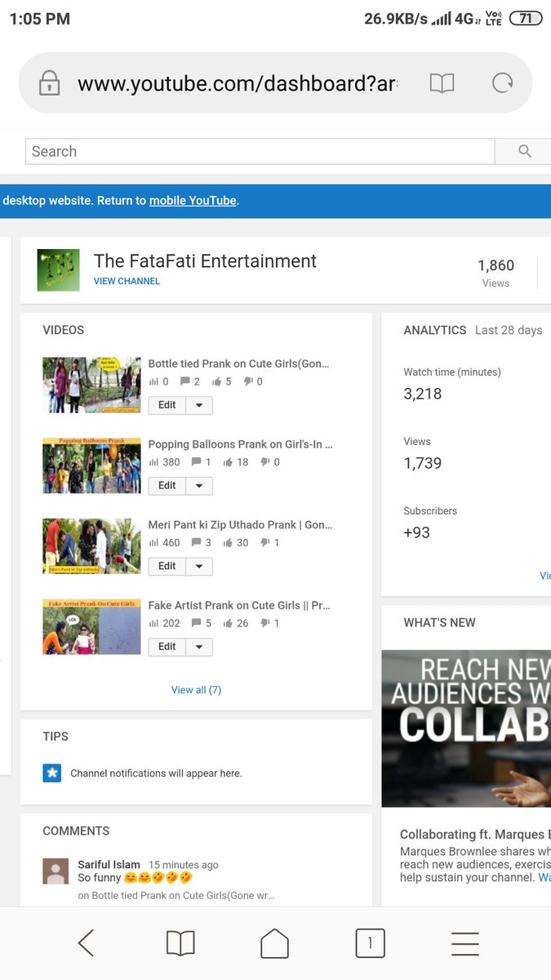Click comments icon for Bottle tied Prank
The image size is (551, 980).
(x=184, y=381)
